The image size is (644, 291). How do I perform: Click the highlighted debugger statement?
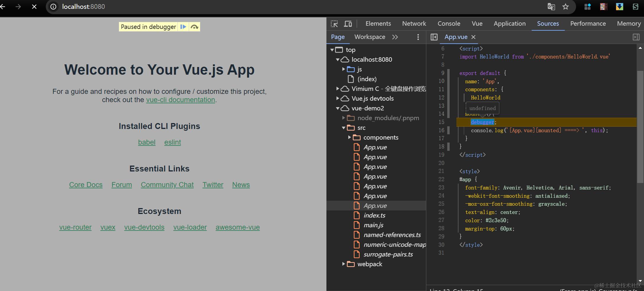[x=482, y=122]
